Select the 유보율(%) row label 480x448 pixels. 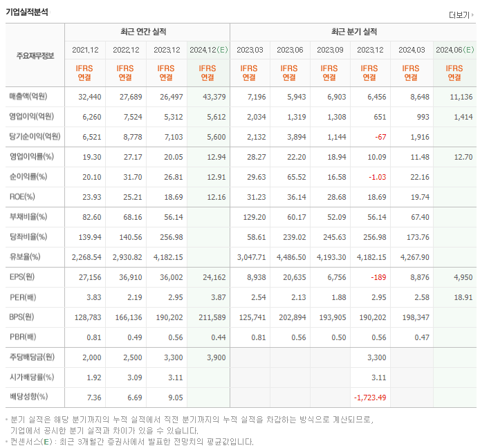25,256
